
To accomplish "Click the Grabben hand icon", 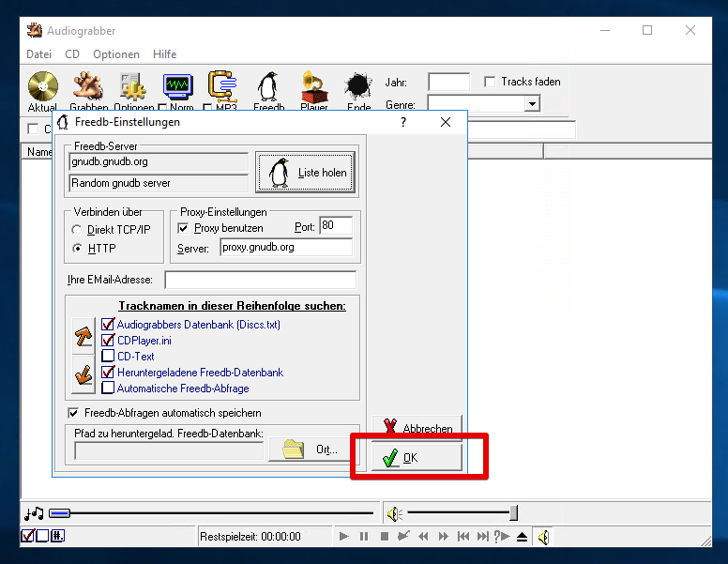I will click(x=88, y=86).
